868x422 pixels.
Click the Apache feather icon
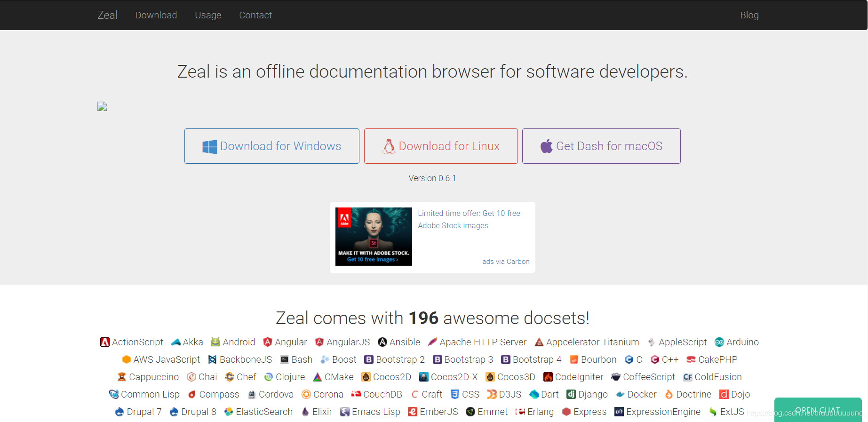click(432, 342)
